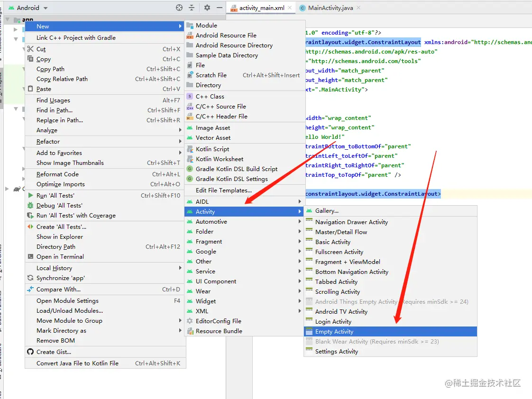Click Synchronize 'app' refresh icon
The image size is (532, 399).
coord(30,278)
